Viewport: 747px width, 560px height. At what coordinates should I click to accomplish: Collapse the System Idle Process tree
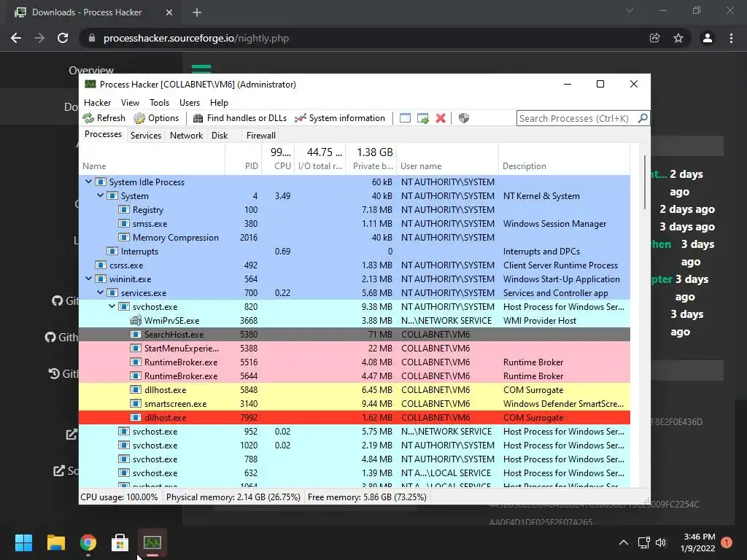(88, 182)
